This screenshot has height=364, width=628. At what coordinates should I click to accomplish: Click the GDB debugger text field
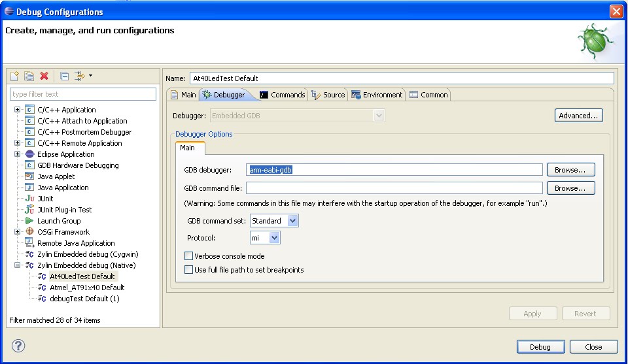pos(394,170)
